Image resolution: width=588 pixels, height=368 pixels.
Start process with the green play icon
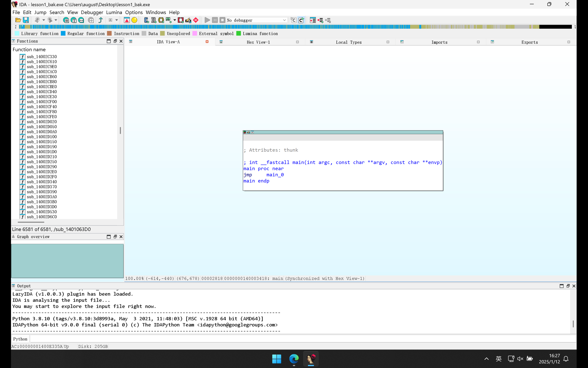(x=207, y=20)
